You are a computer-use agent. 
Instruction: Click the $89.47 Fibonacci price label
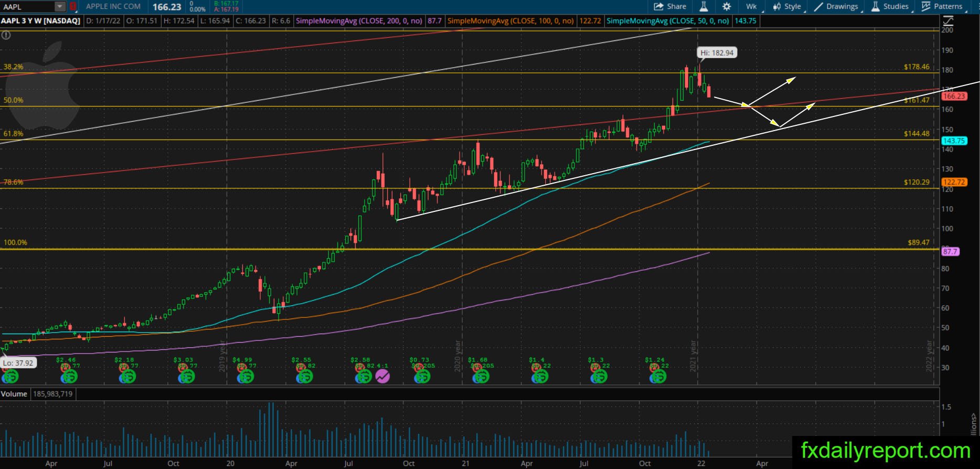pos(919,242)
